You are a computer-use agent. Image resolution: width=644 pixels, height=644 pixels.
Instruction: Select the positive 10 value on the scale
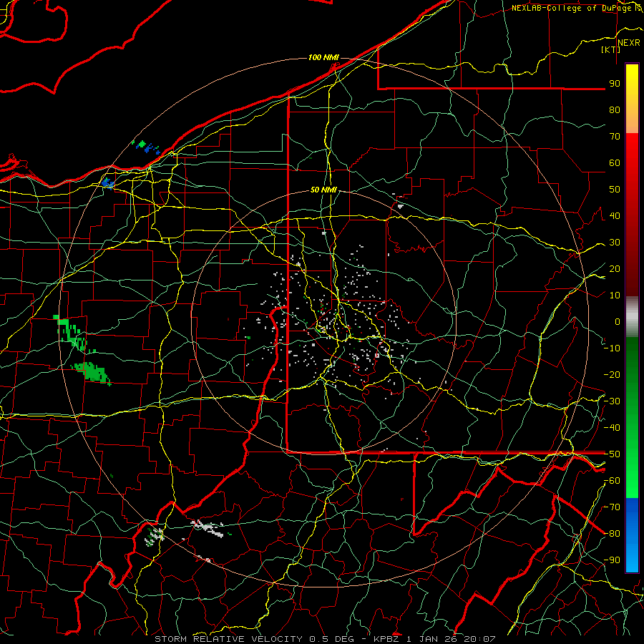point(615,296)
